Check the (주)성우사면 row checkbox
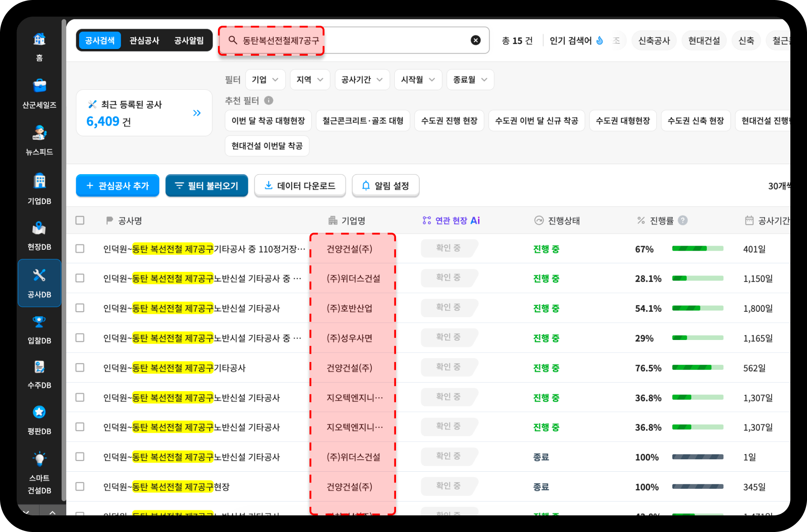The width and height of the screenshot is (807, 532). coord(80,338)
